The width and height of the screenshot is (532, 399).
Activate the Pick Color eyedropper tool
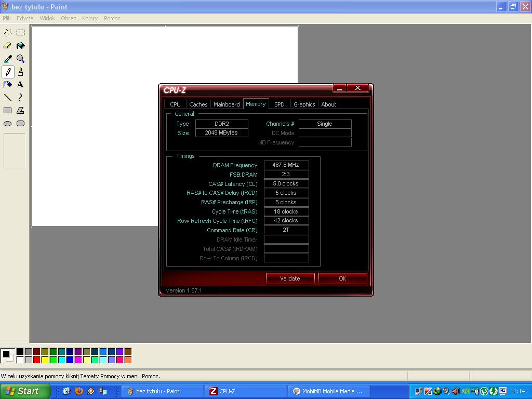click(7, 59)
